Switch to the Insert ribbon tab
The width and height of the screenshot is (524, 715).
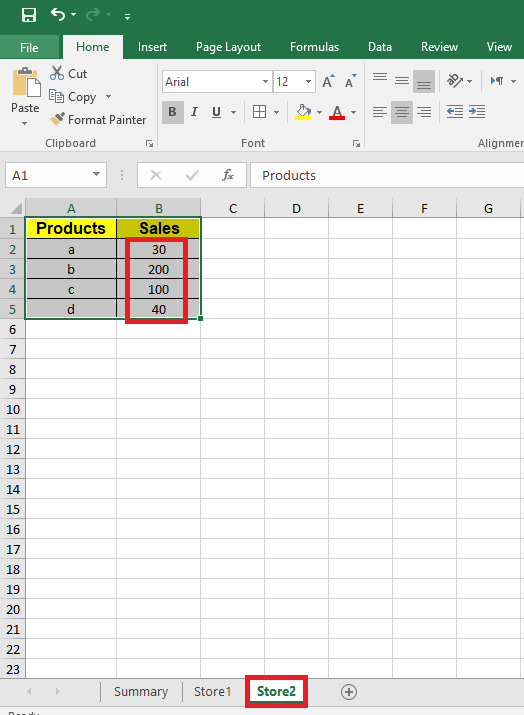pos(152,47)
